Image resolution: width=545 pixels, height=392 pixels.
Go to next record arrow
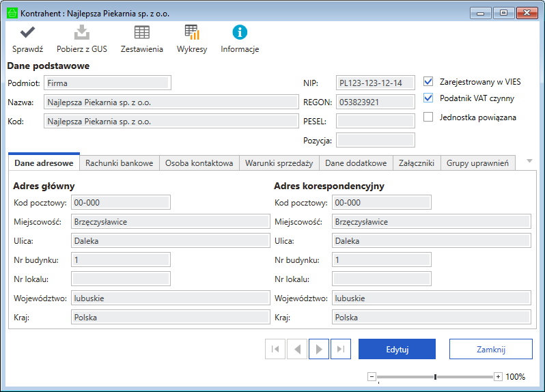[x=318, y=349]
